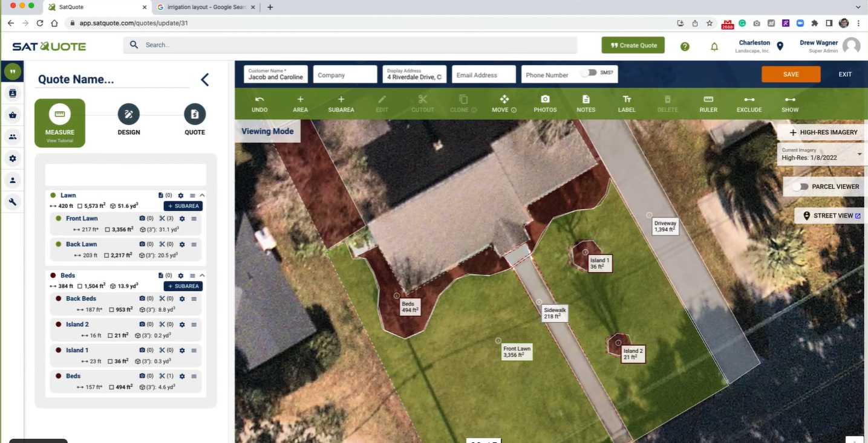Click the Quote Name field

point(112,80)
